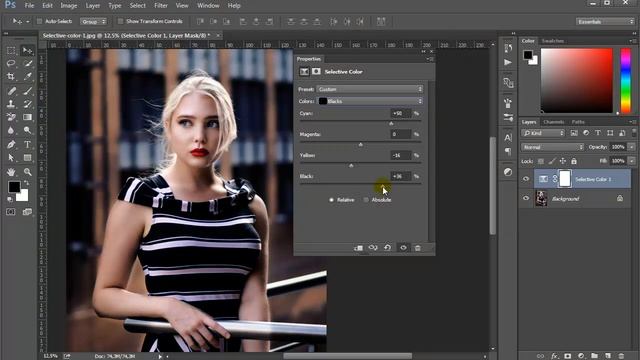Select the Hand tool
Image resolution: width=640 pixels, height=360 pixels.
click(x=11, y=171)
